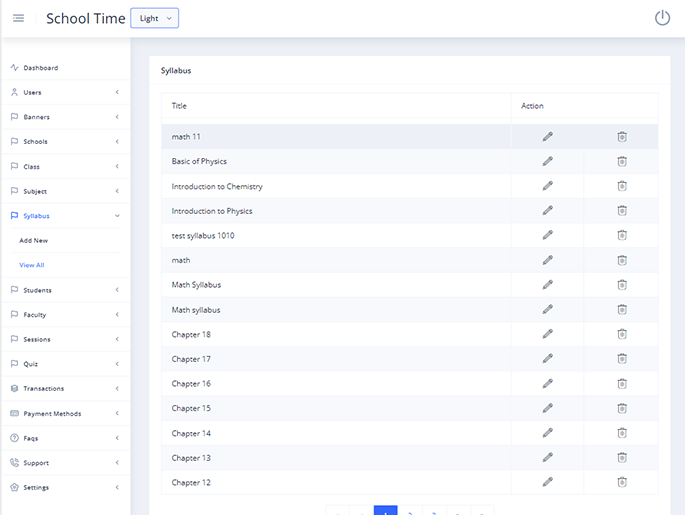Edit Basic of Physics entry
The width and height of the screenshot is (685, 515).
pos(547,161)
